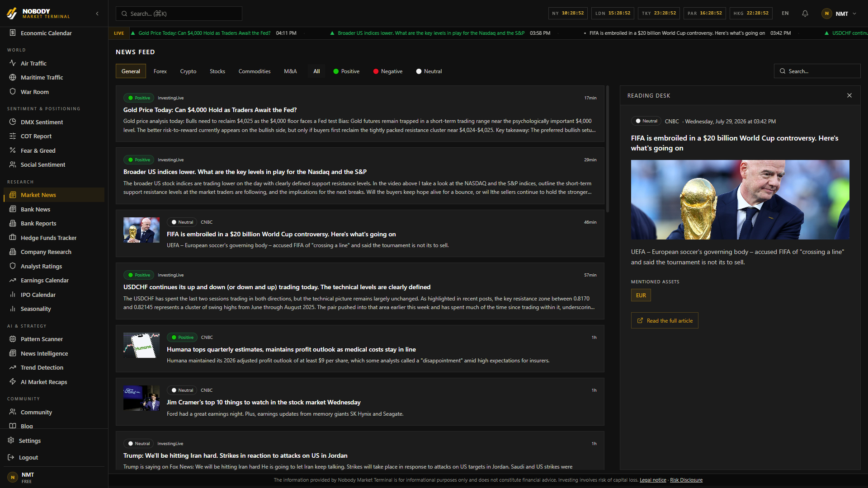Click Reading Desk FIFA trophy image
868x488 pixels.
tap(740, 199)
